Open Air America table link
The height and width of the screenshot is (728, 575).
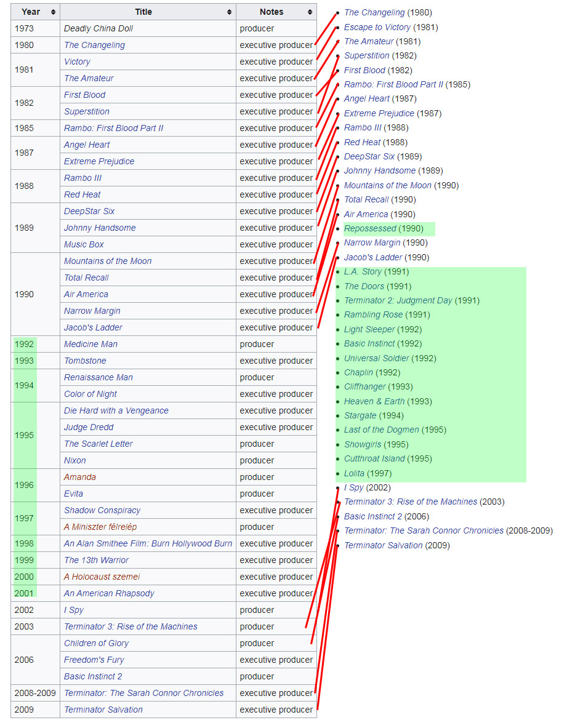pyautogui.click(x=86, y=294)
